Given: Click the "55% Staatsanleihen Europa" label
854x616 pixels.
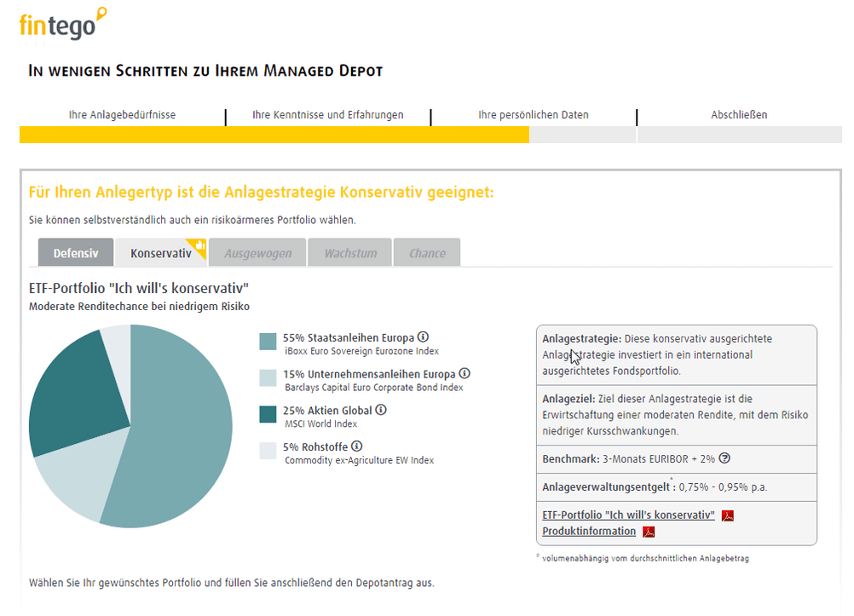Looking at the screenshot, I should 349,337.
